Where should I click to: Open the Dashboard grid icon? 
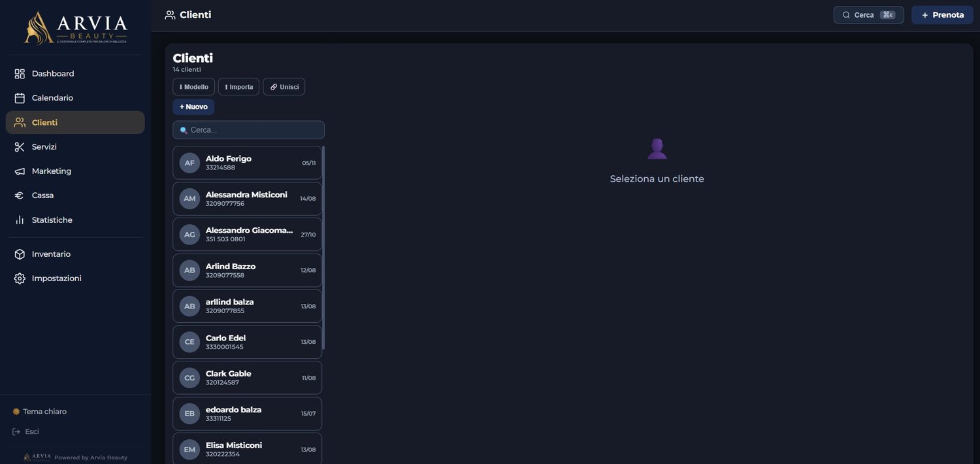20,74
